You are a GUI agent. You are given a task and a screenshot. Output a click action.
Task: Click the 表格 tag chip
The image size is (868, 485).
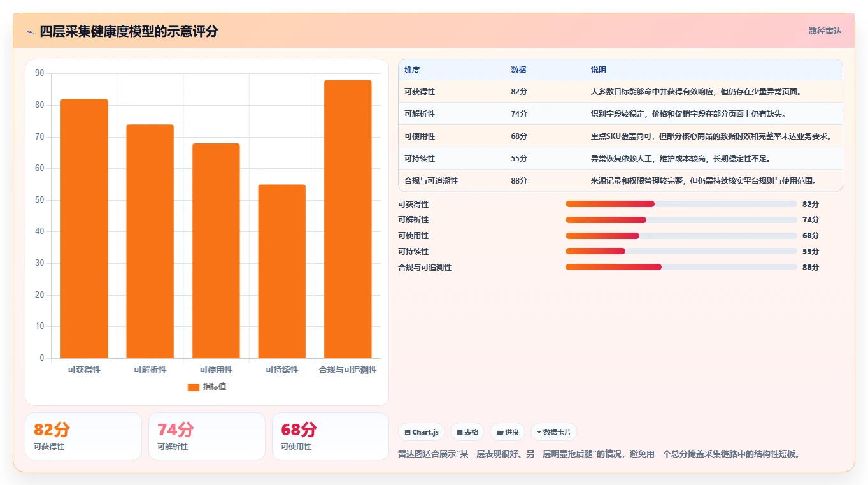(467, 432)
